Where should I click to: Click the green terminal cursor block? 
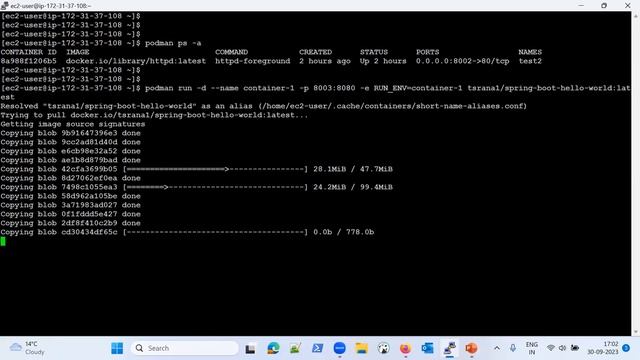(3, 241)
